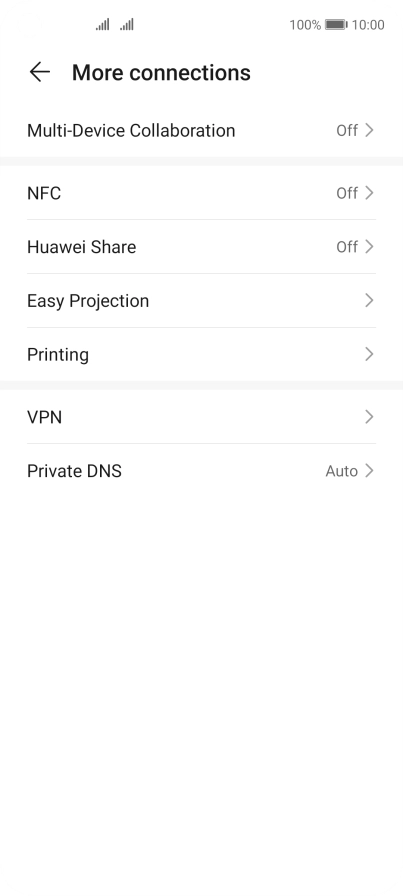Open VPN configuration
The width and height of the screenshot is (403, 896).
(x=201, y=417)
